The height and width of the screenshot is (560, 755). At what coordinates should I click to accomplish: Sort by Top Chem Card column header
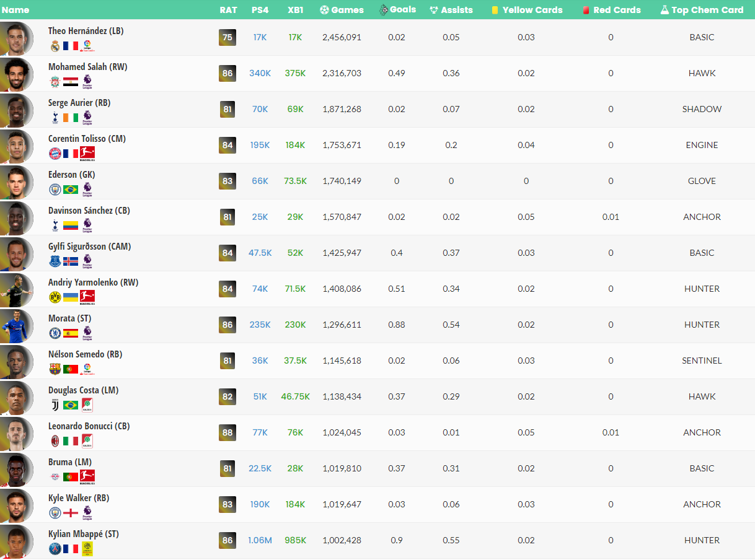(702, 10)
